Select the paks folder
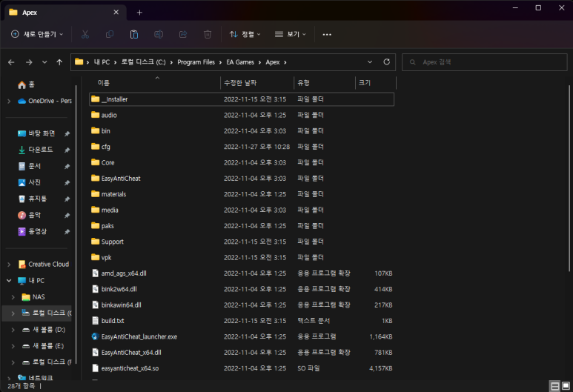The height and width of the screenshot is (392, 573). coord(107,226)
